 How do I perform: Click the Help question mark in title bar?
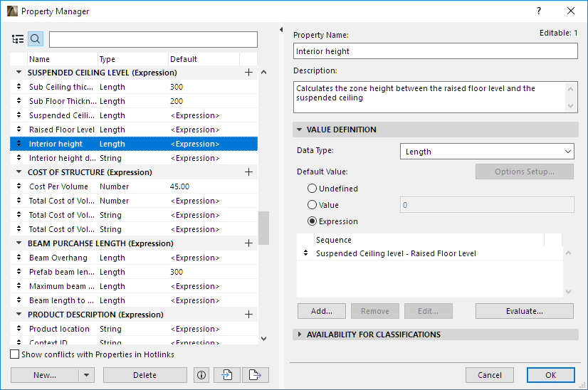539,11
